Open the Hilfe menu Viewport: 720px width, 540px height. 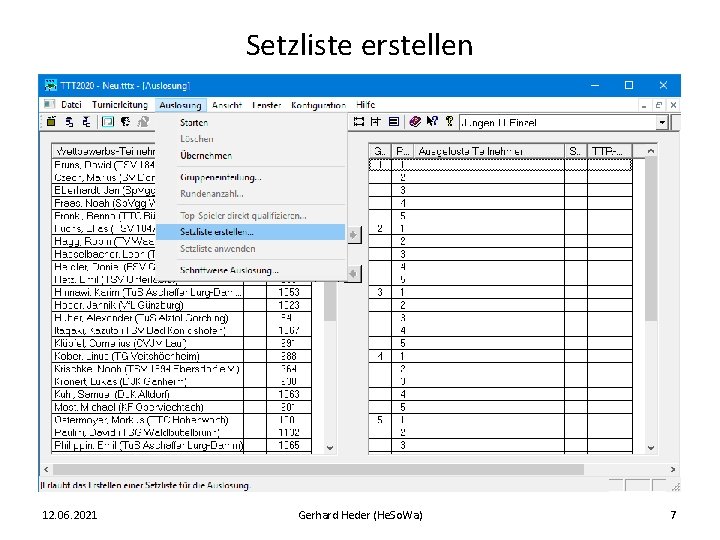point(366,105)
